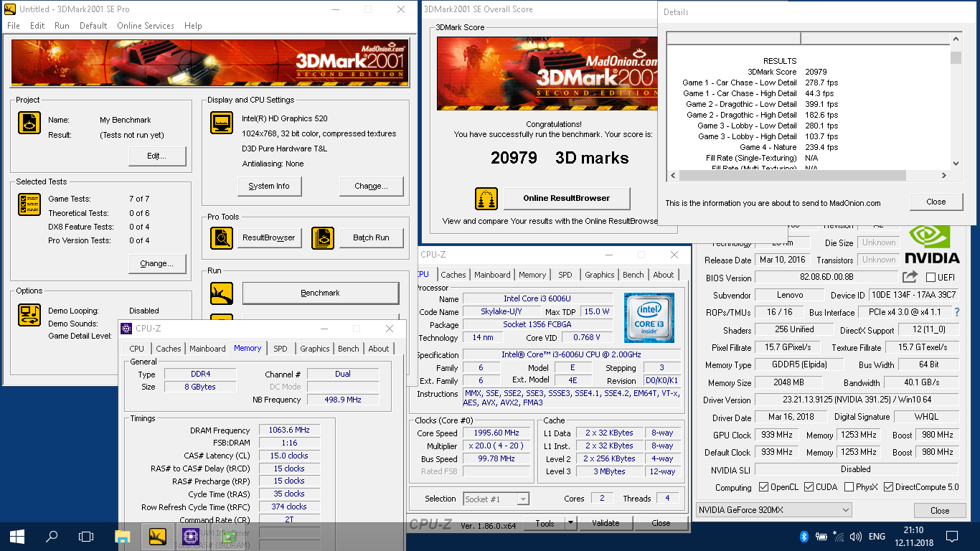Start the test with the Benchmark button
Screen dimensions: 980x551
point(321,293)
